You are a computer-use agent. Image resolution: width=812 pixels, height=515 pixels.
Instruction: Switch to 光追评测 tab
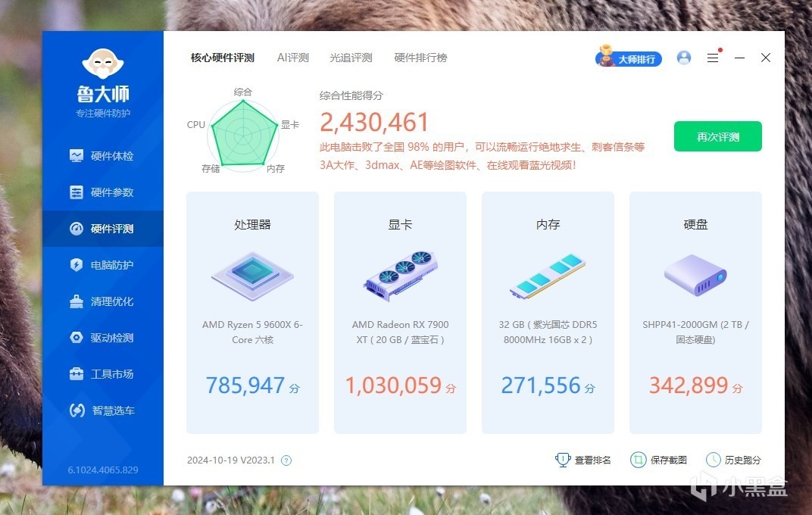(351, 58)
